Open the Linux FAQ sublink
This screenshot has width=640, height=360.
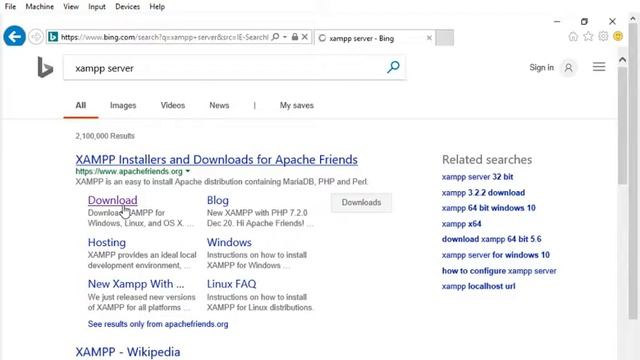(x=231, y=284)
